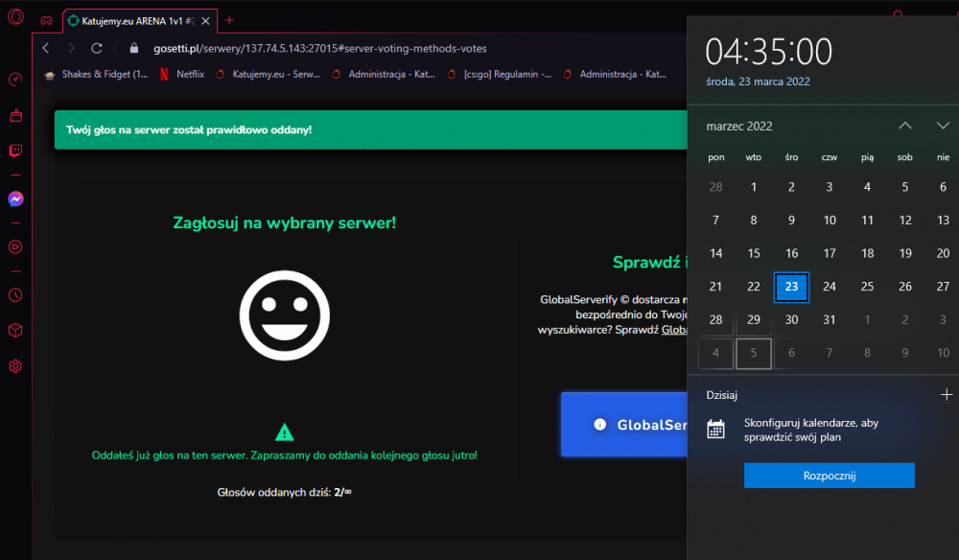The width and height of the screenshot is (959, 560).
Task: Open Extensions cube icon in sidebar
Action: coord(15,330)
